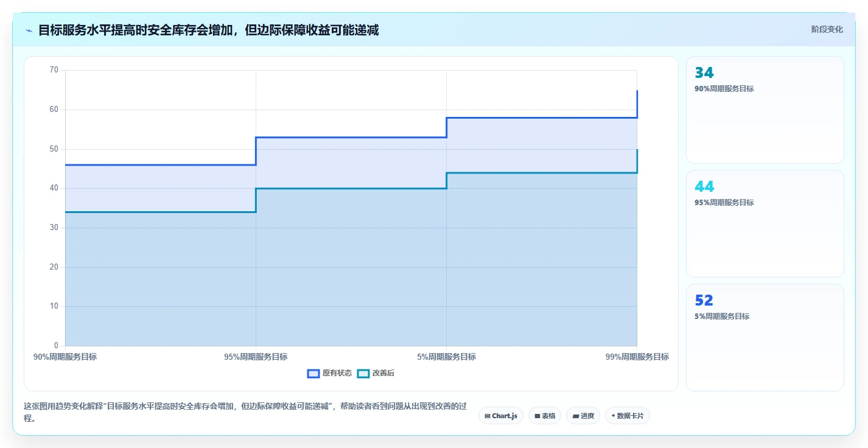The width and height of the screenshot is (868, 448).
Task: Click the y-axis value 50
Action: pyautogui.click(x=54, y=149)
